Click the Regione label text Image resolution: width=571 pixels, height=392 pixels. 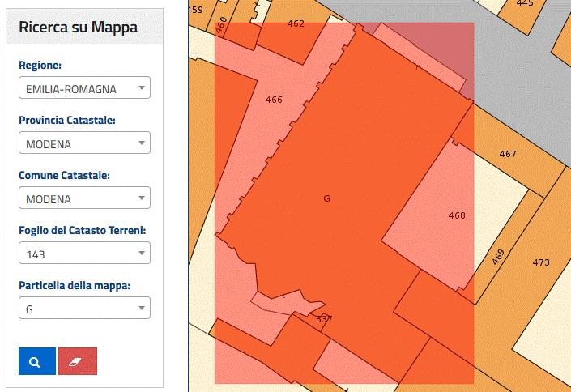click(x=40, y=66)
